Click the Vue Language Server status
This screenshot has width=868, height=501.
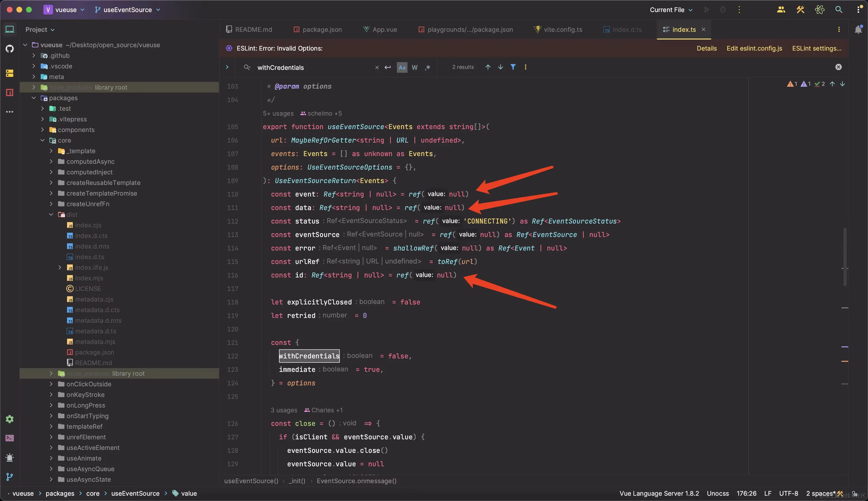point(659,494)
